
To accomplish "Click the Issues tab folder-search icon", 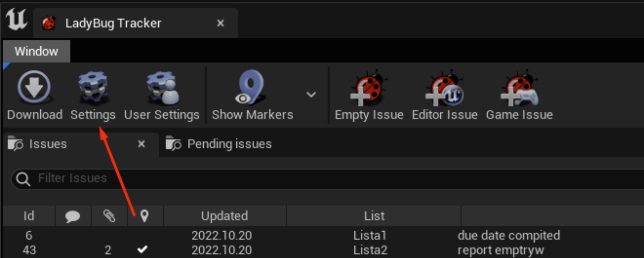I will click(x=15, y=144).
